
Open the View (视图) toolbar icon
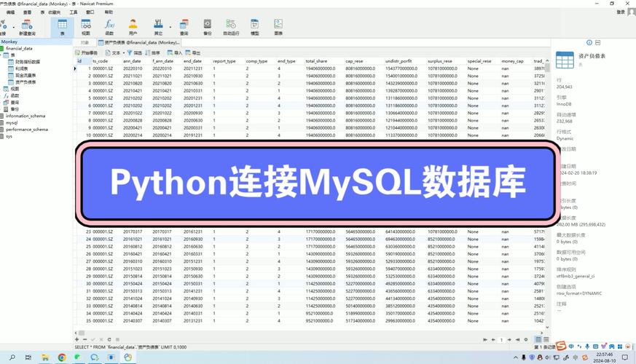click(x=86, y=28)
